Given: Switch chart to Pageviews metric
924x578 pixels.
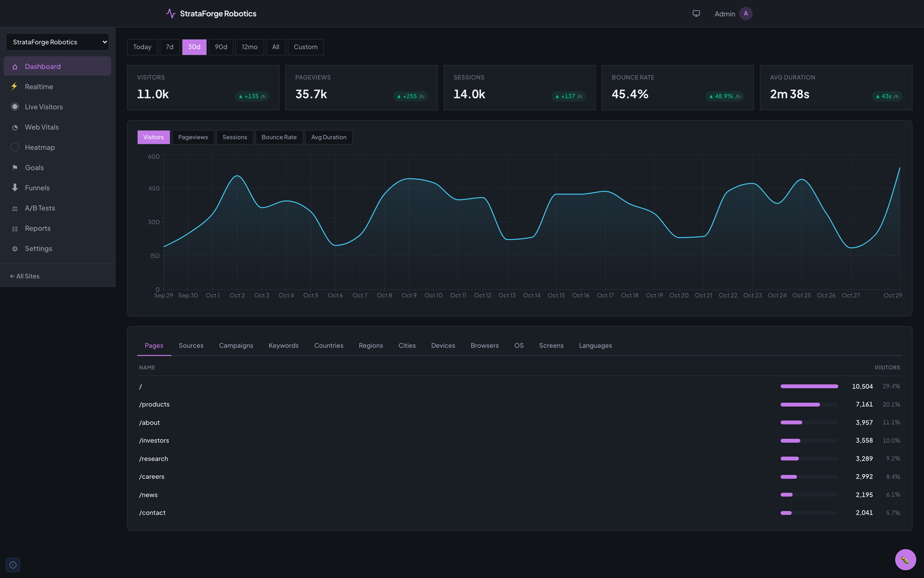Looking at the screenshot, I should tap(193, 137).
